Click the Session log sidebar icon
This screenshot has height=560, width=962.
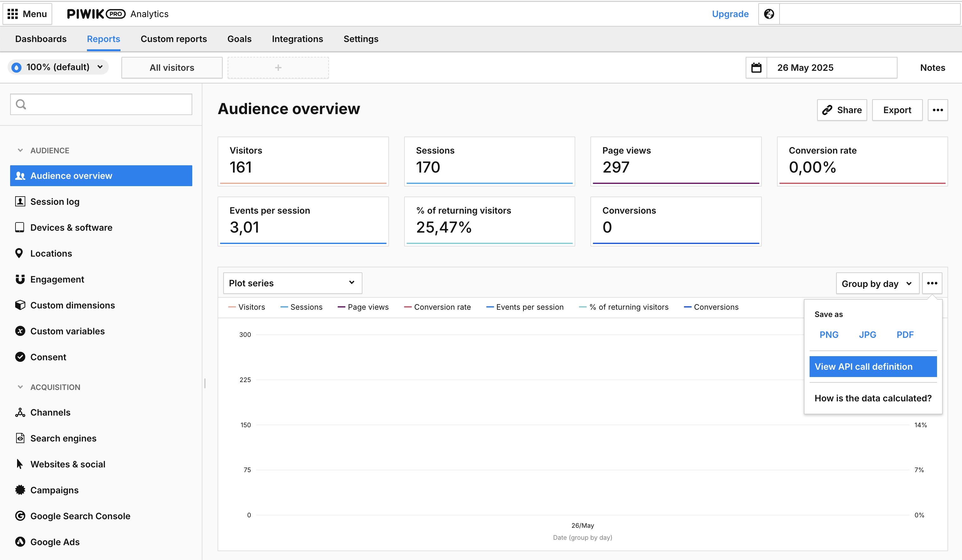pos(20,201)
